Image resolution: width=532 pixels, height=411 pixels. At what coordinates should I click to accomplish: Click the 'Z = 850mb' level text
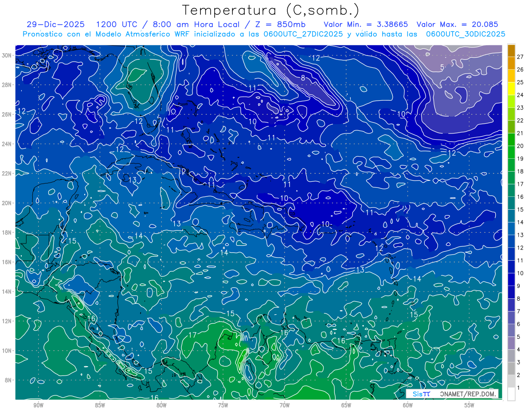(x=280, y=24)
